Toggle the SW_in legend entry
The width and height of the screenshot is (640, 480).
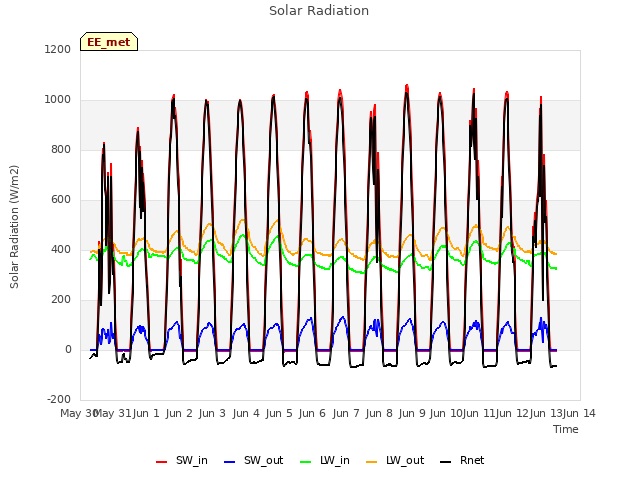click(x=182, y=460)
